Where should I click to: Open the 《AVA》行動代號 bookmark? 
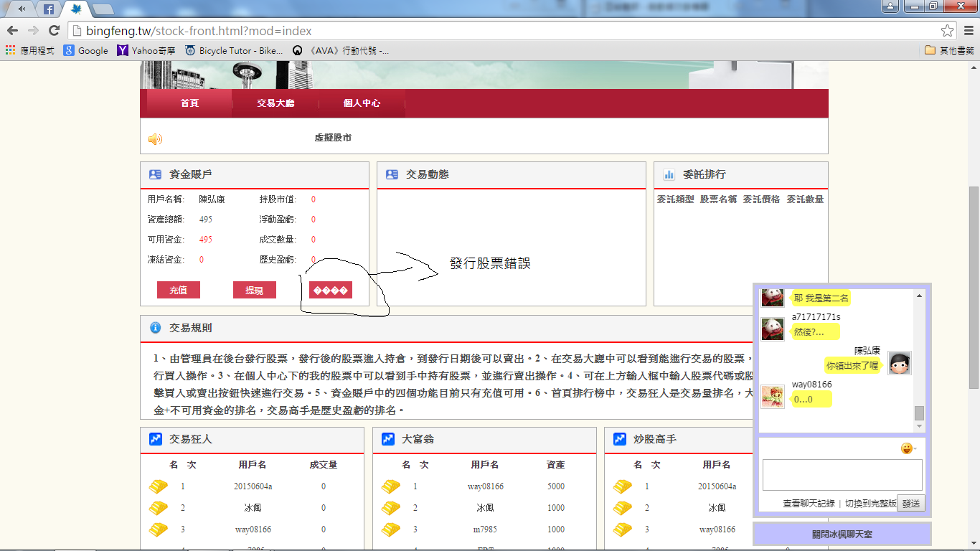(x=341, y=50)
